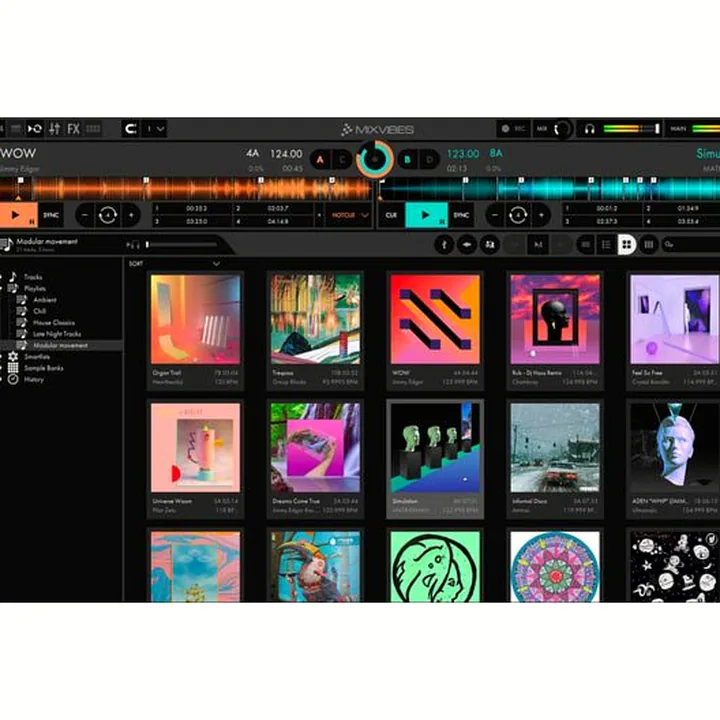
Task: Select the grid artwork view icon
Action: [627, 245]
